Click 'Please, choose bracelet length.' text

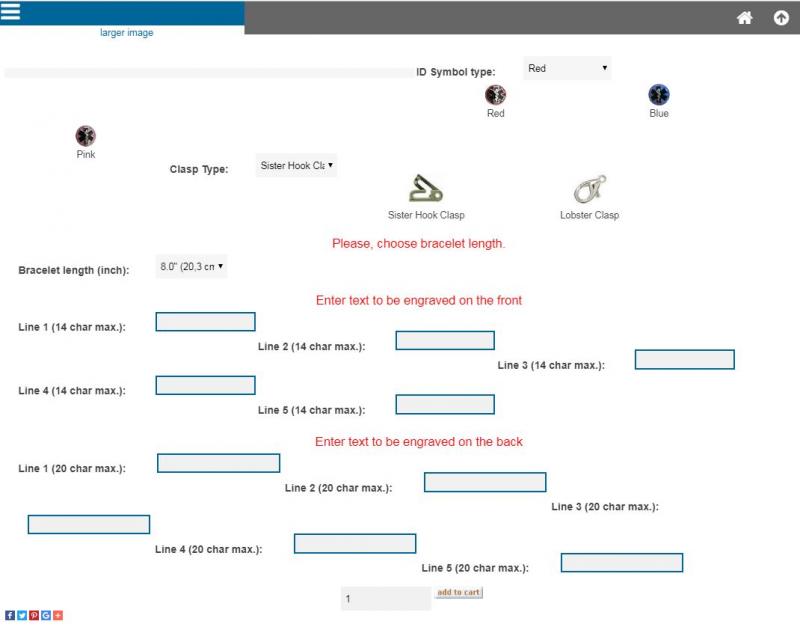[x=418, y=244]
